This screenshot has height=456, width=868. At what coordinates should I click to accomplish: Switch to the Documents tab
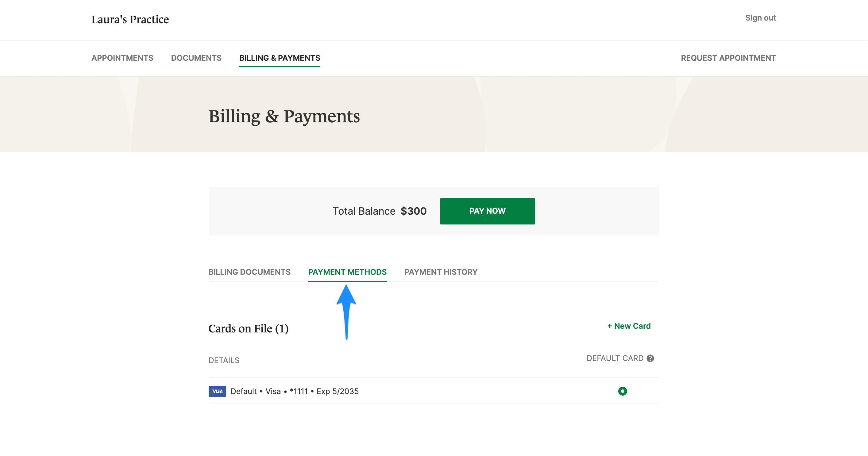click(196, 58)
